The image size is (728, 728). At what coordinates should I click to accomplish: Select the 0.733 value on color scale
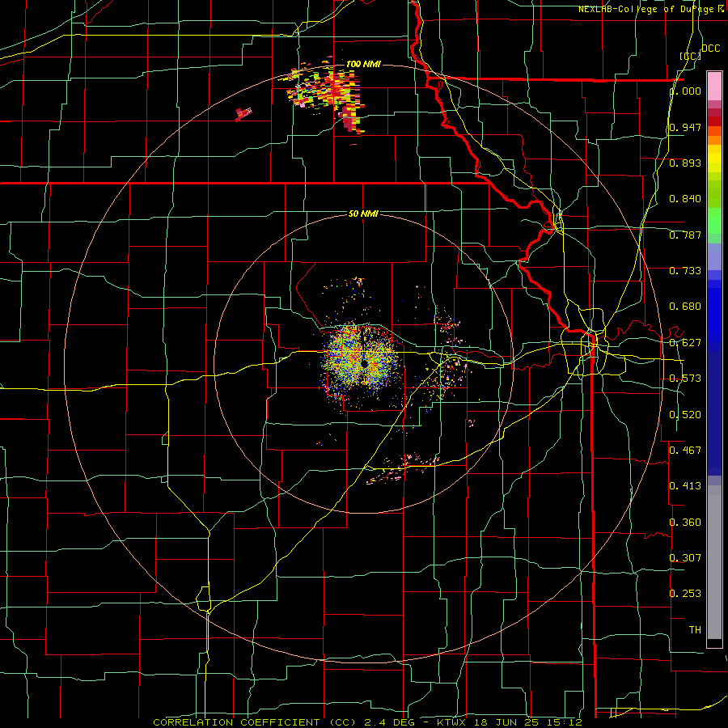point(685,271)
